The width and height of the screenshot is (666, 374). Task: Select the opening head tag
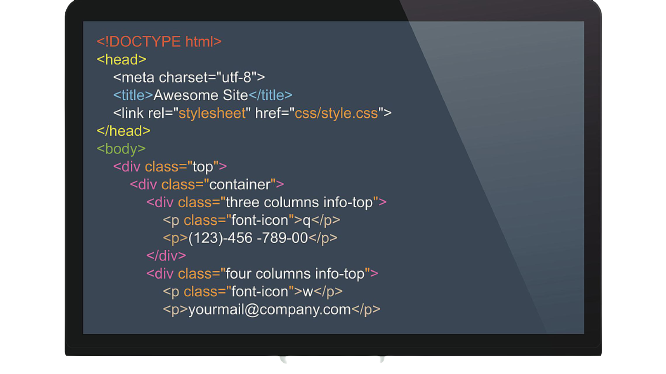pyautogui.click(x=121, y=59)
